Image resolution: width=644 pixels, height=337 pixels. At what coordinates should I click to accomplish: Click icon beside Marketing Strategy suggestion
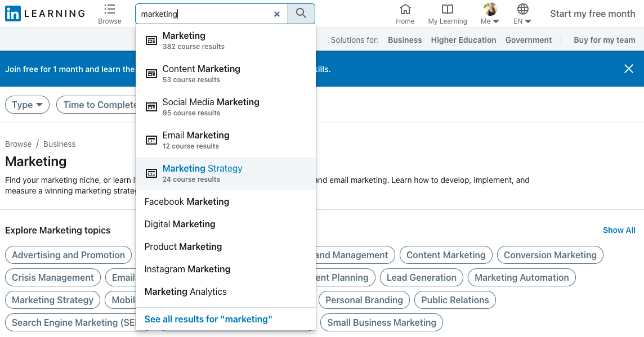(x=151, y=174)
